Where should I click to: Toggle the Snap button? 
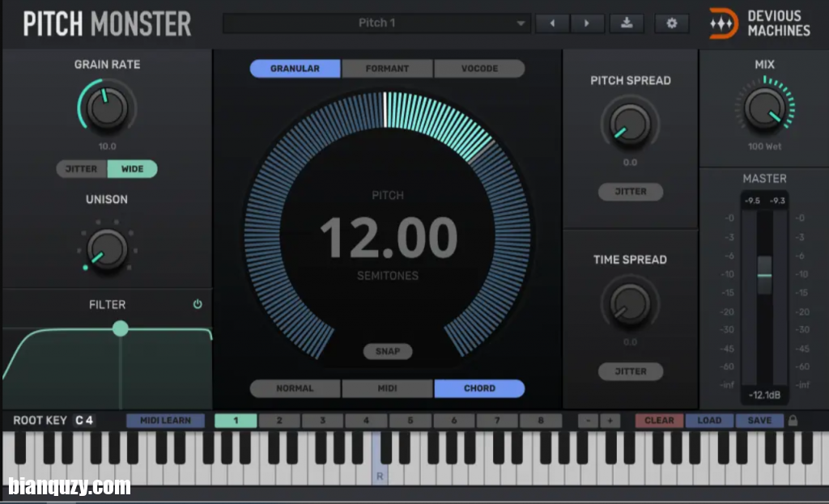coord(388,351)
